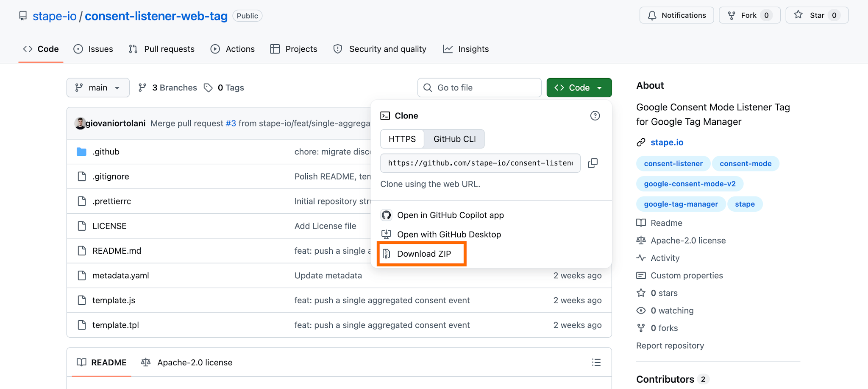Open pull request #3 link

point(231,123)
